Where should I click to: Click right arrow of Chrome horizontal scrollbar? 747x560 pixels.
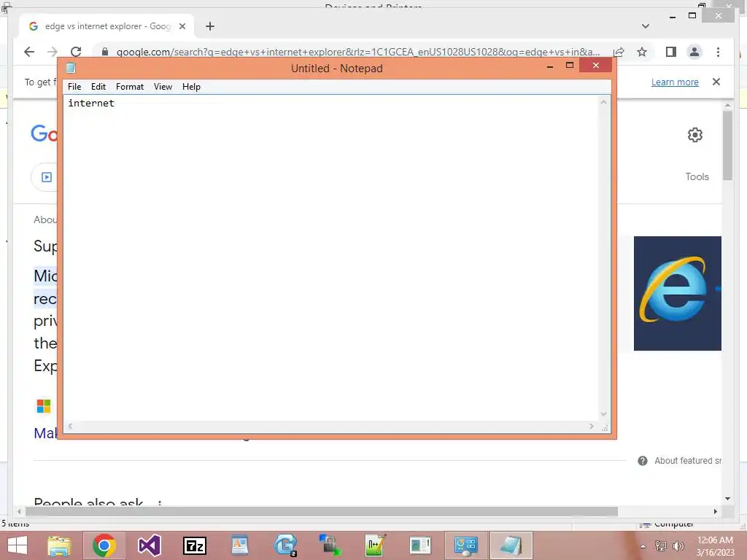click(x=716, y=511)
